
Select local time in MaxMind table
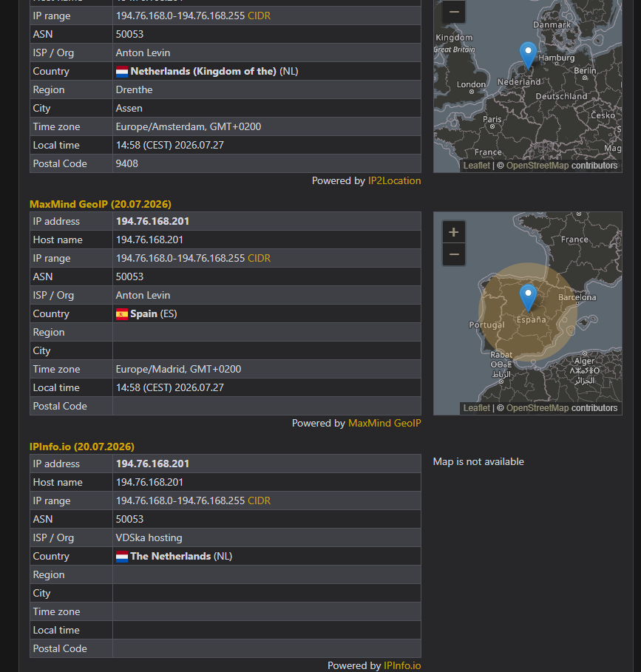tap(170, 388)
